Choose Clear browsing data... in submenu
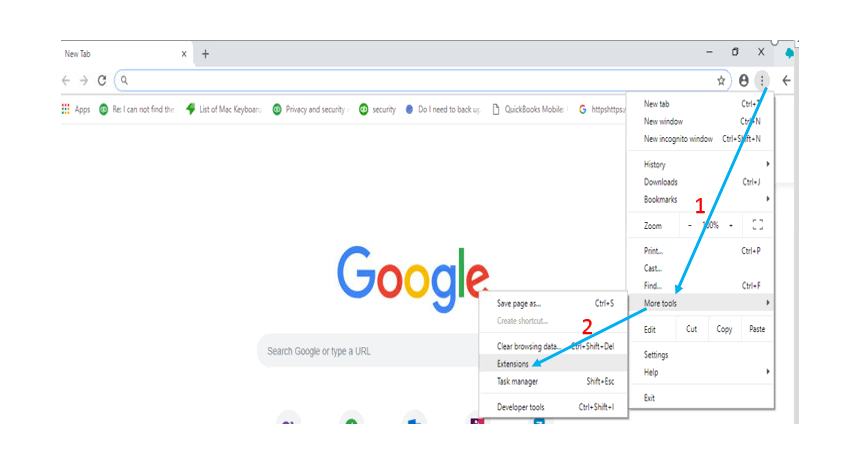The width and height of the screenshot is (867, 468). click(x=553, y=346)
